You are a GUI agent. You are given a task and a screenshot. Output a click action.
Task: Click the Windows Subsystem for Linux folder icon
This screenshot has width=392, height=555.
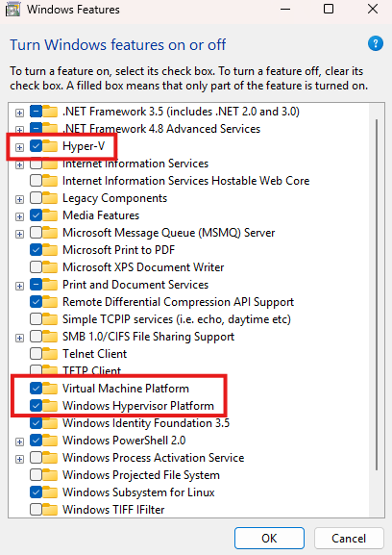[x=50, y=492]
